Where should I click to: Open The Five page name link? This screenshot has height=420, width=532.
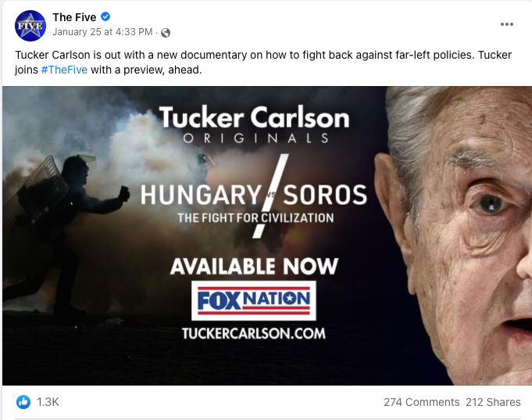[x=73, y=16]
